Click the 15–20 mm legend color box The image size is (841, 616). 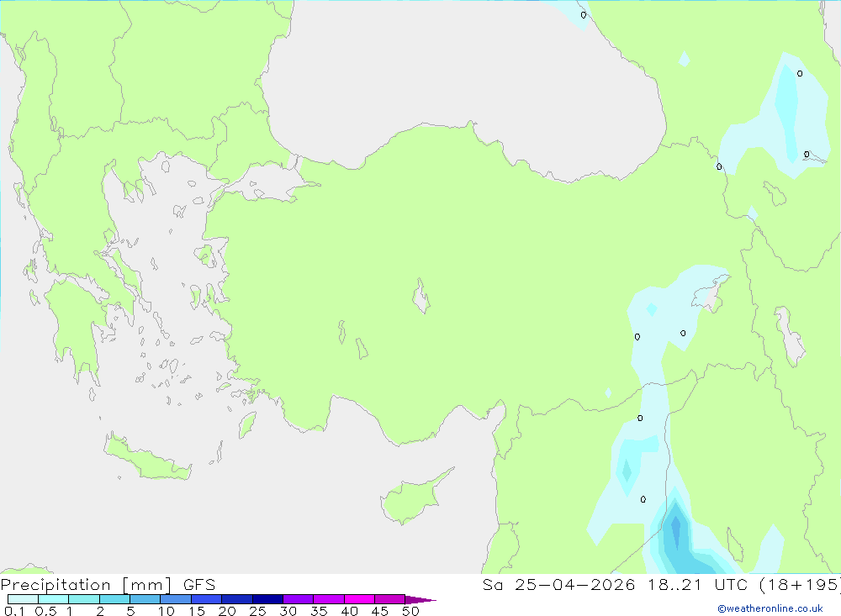click(x=206, y=599)
